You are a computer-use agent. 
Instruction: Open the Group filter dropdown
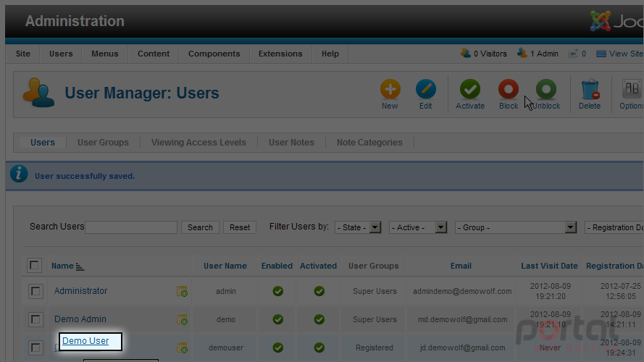click(x=516, y=227)
